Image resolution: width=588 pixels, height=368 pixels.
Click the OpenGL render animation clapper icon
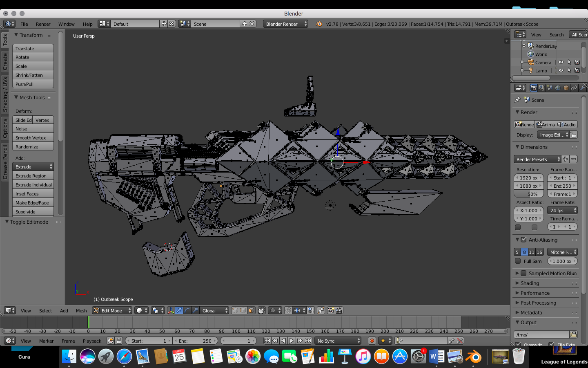point(339,311)
